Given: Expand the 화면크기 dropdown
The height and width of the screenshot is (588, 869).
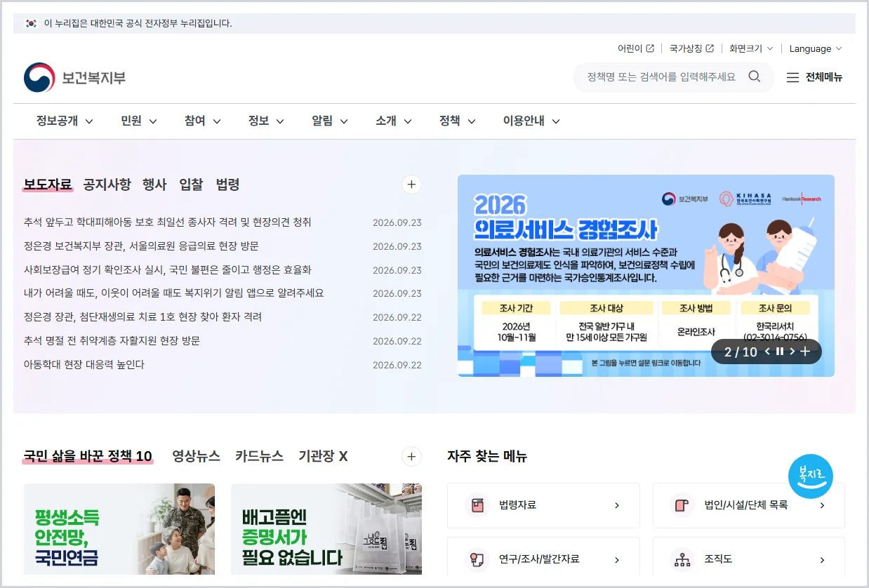Looking at the screenshot, I should [751, 48].
